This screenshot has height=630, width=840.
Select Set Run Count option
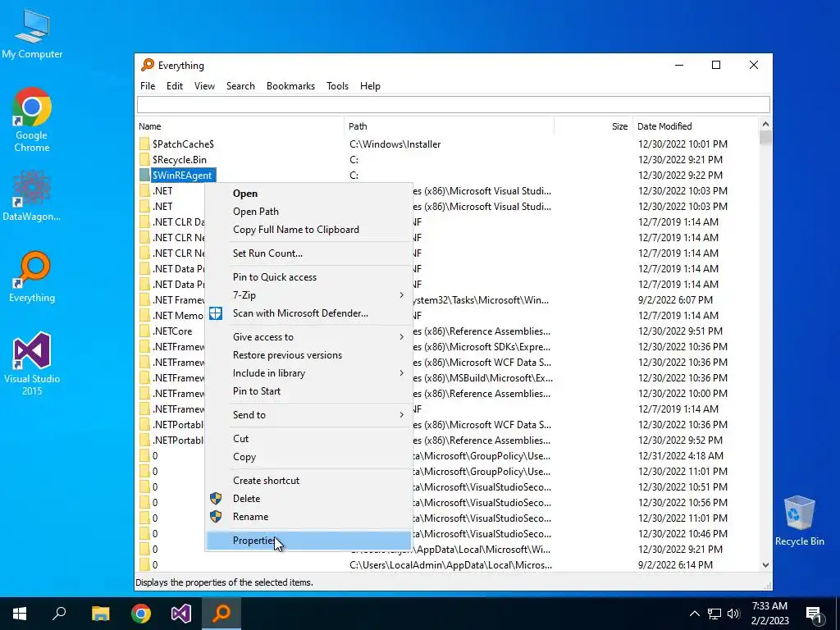308,253
